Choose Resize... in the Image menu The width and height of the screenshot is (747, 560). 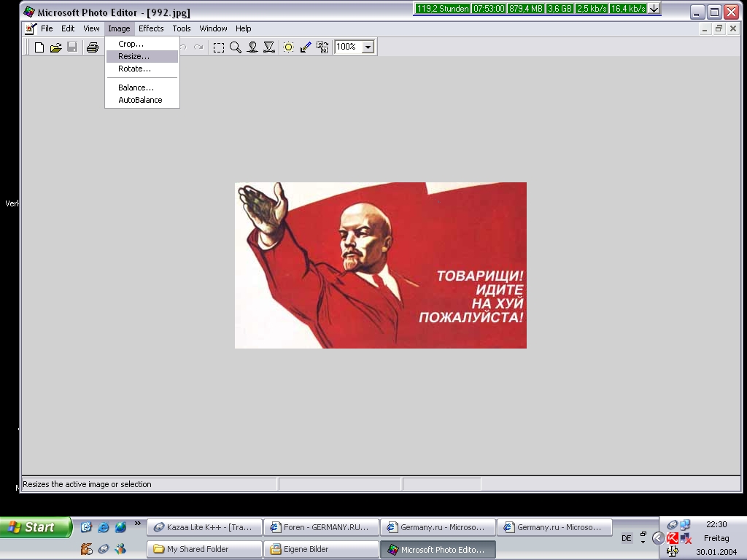142,56
